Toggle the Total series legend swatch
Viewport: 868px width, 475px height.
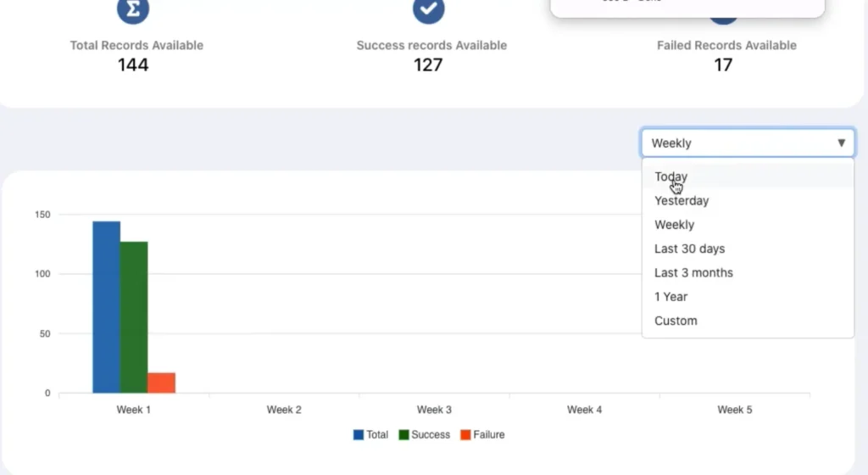(x=359, y=434)
